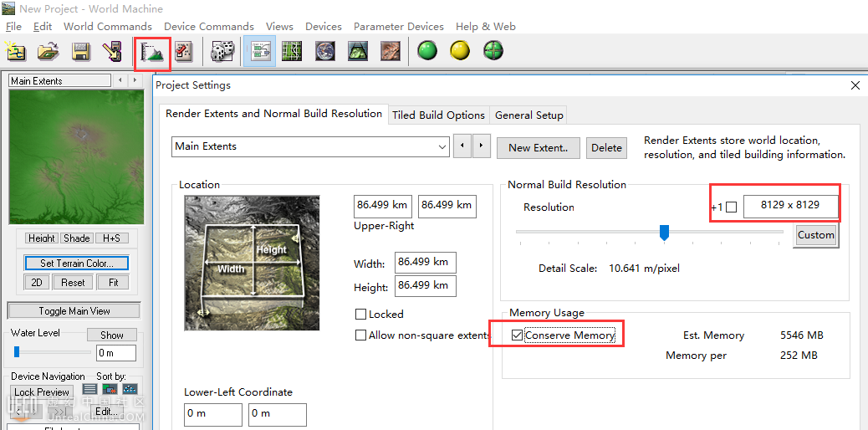Toggle Height preview mode
The width and height of the screenshot is (868, 430).
tap(42, 238)
